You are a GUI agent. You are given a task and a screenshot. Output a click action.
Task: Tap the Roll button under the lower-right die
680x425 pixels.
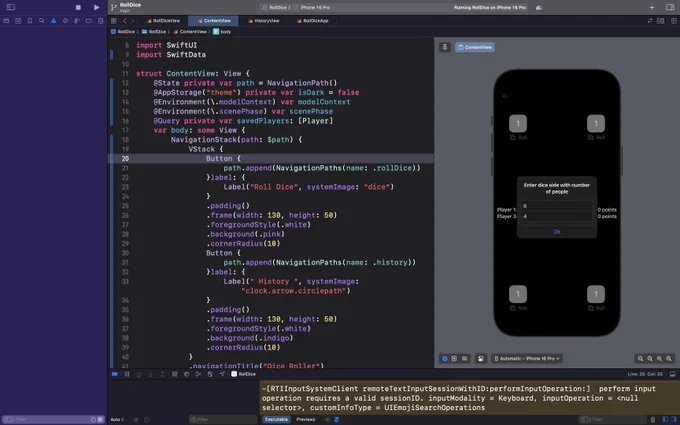596,308
